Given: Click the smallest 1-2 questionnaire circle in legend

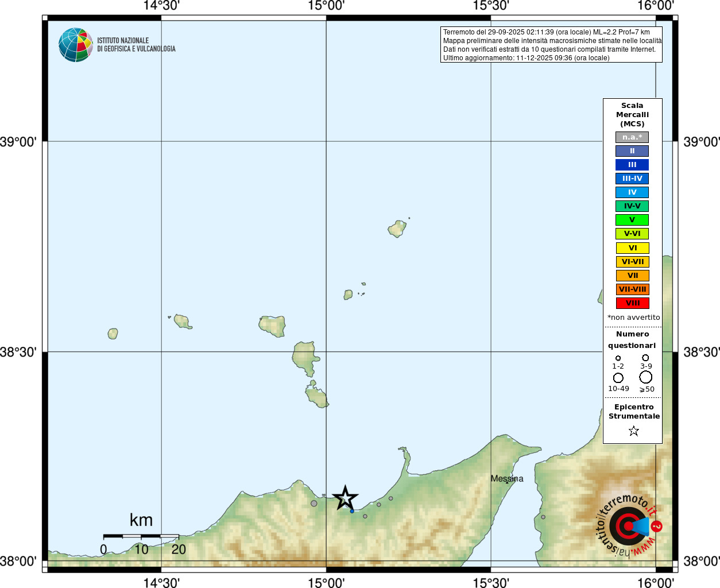Looking at the screenshot, I should [x=618, y=358].
